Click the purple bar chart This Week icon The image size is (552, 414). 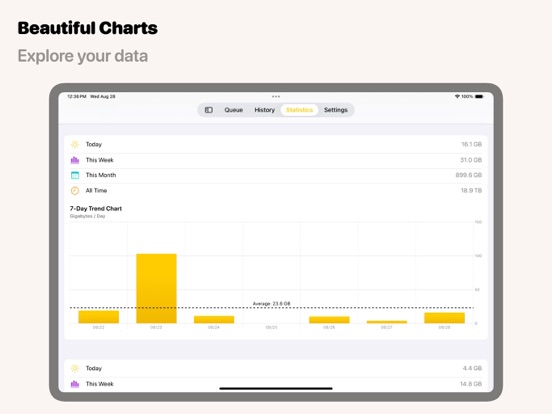point(75,160)
